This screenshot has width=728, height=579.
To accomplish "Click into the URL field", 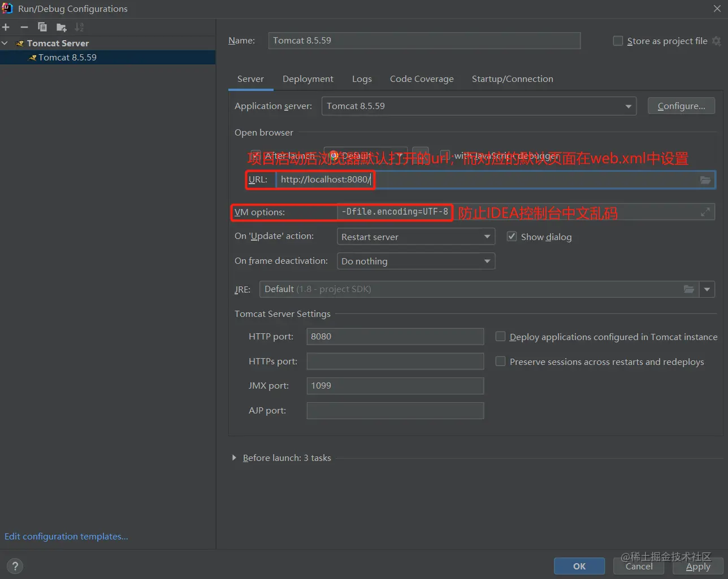I will click(495, 180).
